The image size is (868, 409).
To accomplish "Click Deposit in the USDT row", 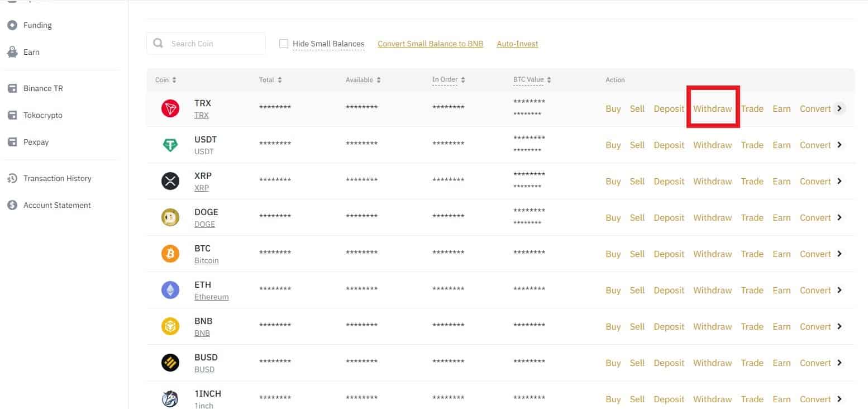I will (669, 145).
